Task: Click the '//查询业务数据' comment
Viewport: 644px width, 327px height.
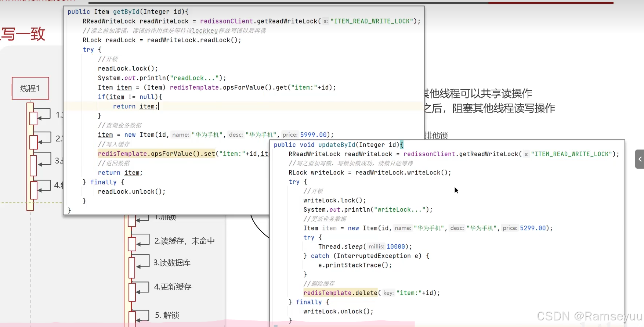Action: [x=120, y=125]
